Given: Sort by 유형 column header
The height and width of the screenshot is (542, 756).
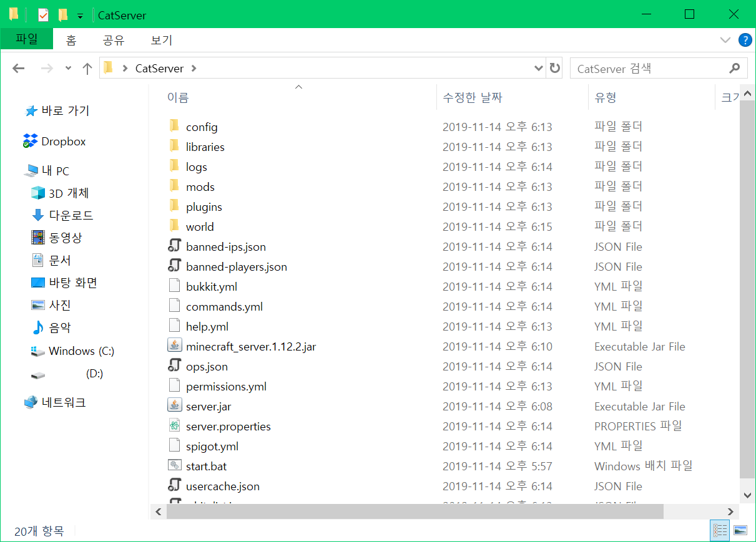Looking at the screenshot, I should [x=606, y=97].
